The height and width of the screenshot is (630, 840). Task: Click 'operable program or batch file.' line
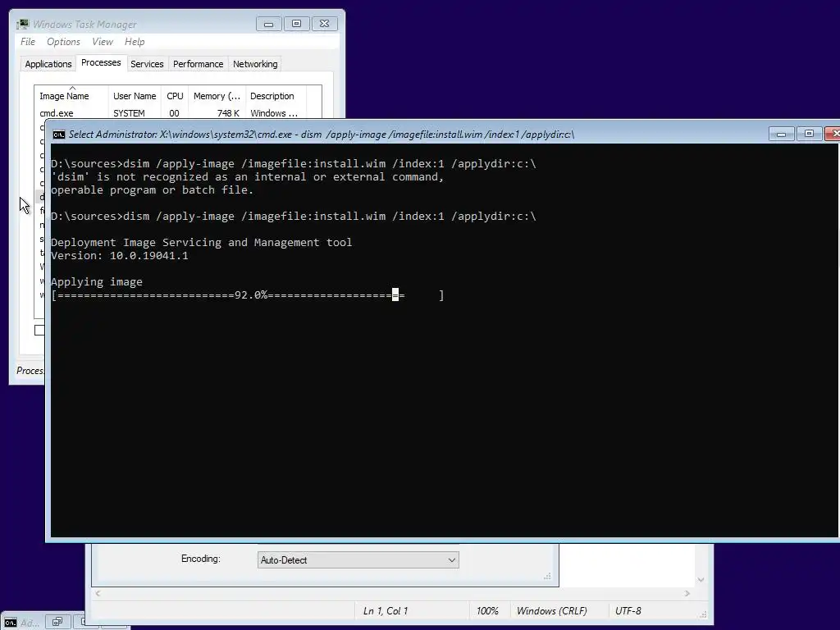(x=152, y=189)
